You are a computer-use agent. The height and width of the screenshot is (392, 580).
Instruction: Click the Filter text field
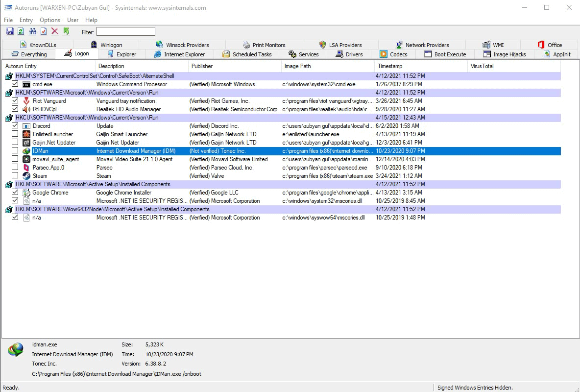(125, 32)
